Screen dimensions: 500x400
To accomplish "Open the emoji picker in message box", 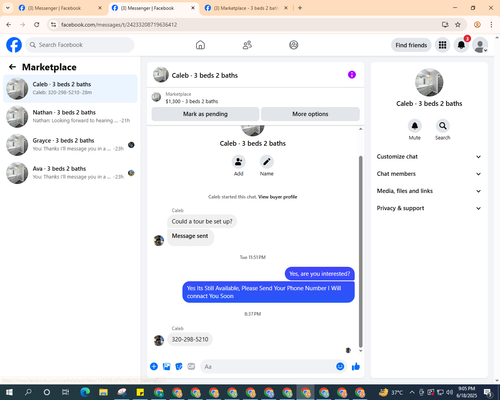I will (340, 367).
